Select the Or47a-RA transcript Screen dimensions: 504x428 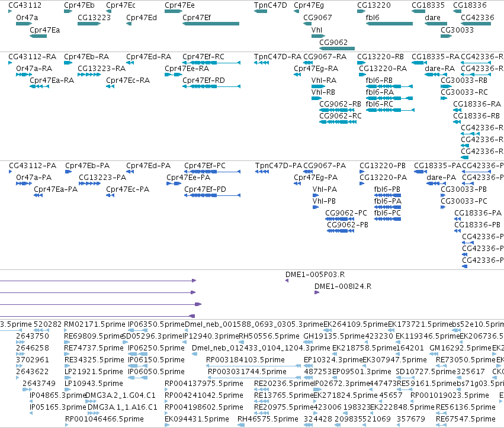click(x=24, y=75)
